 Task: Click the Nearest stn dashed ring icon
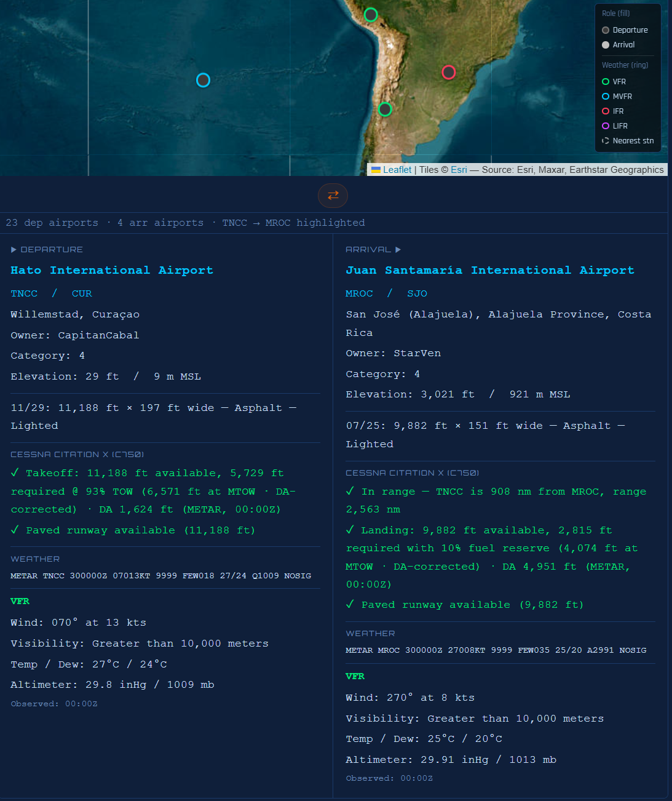tap(606, 141)
